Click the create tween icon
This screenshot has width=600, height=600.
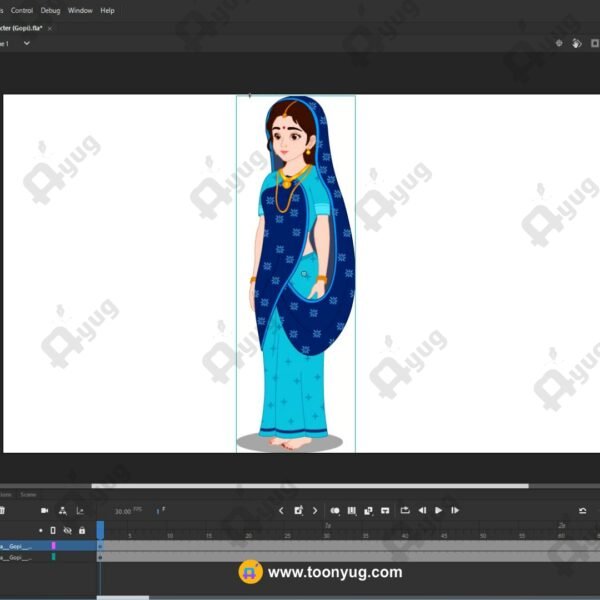pos(368,510)
